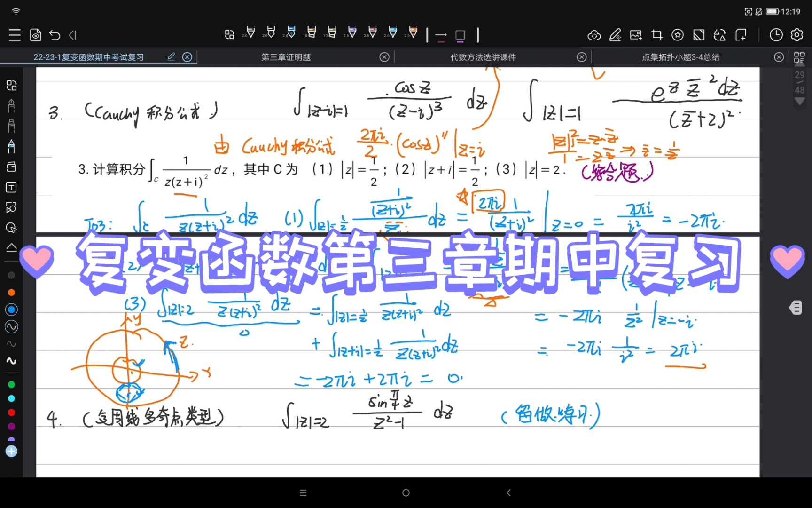This screenshot has width=812, height=508.
Task: Open the quick tool switcher in top toolbar
Action: [229, 35]
